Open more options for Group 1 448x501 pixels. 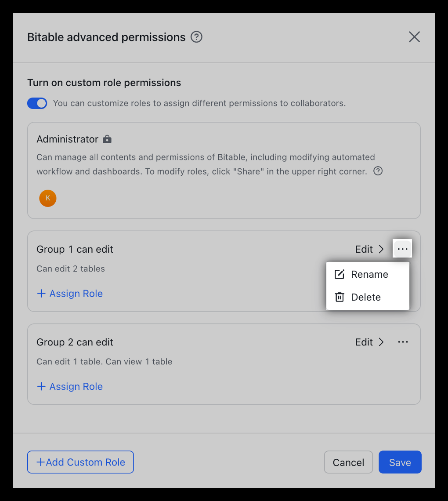402,249
